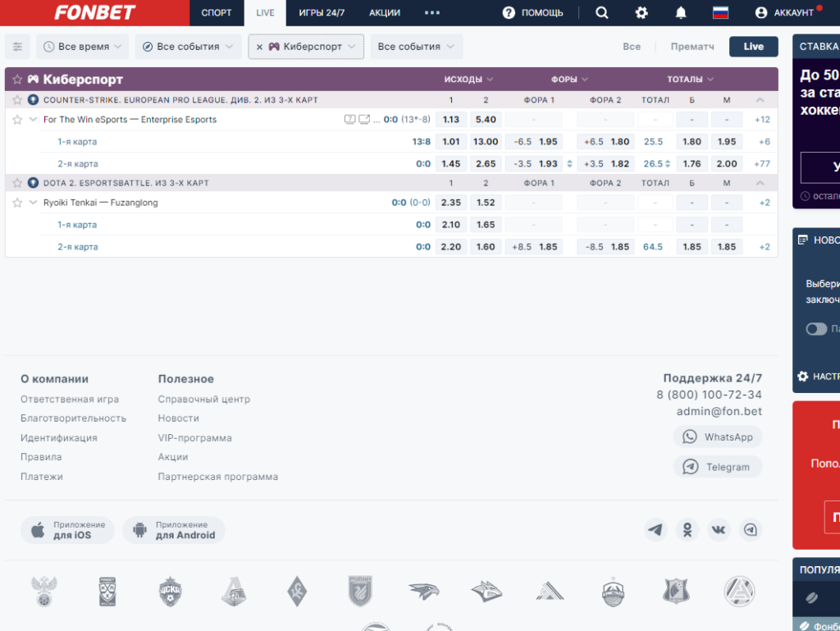Download app for Android

[x=174, y=530]
